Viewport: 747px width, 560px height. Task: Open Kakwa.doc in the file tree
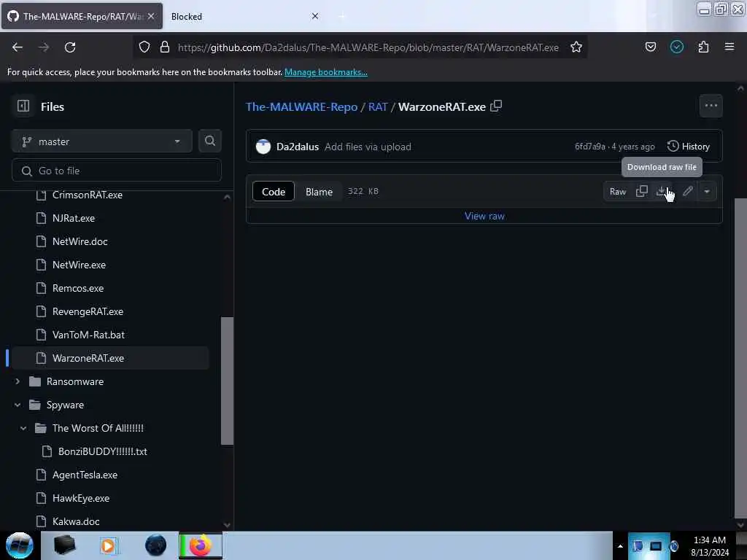click(x=76, y=521)
